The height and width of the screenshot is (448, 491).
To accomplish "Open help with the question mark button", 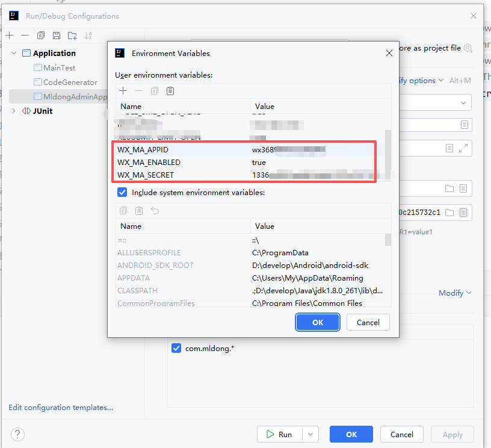I will [x=17, y=434].
